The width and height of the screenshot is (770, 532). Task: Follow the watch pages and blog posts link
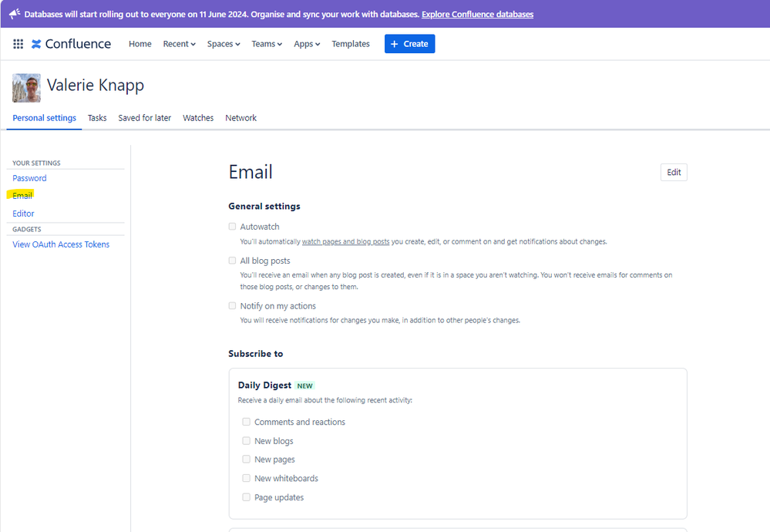tap(346, 241)
